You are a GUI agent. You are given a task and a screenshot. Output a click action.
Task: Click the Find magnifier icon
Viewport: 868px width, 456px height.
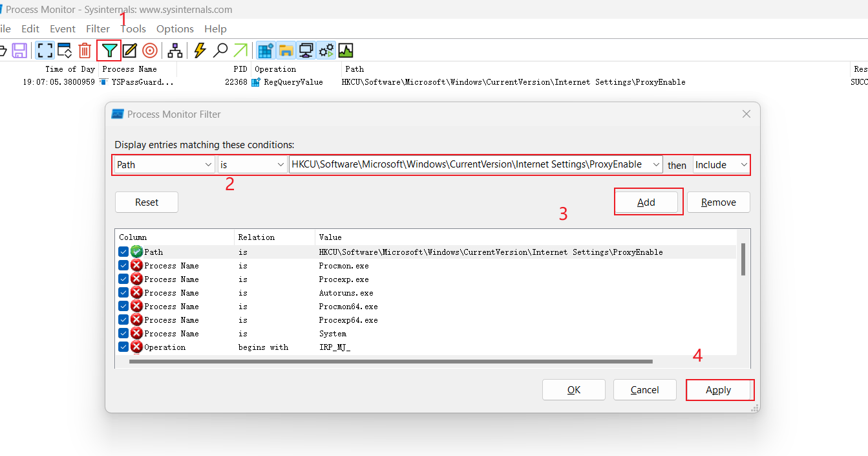pyautogui.click(x=219, y=50)
